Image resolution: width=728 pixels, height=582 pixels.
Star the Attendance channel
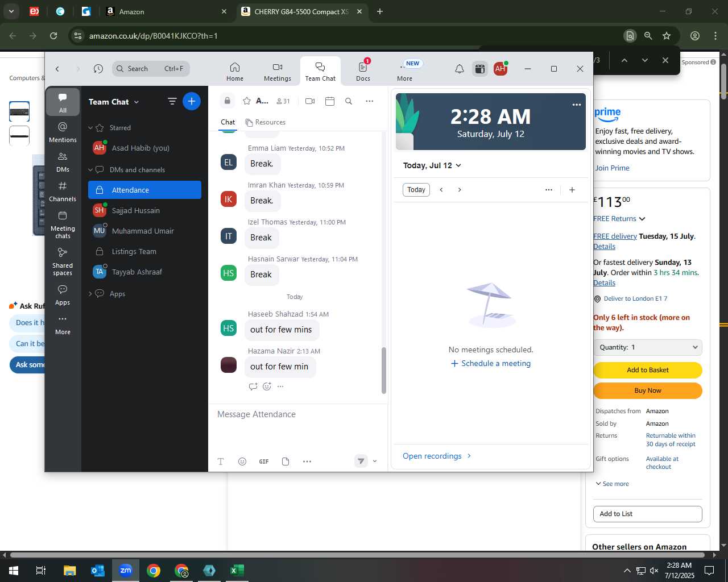click(247, 101)
